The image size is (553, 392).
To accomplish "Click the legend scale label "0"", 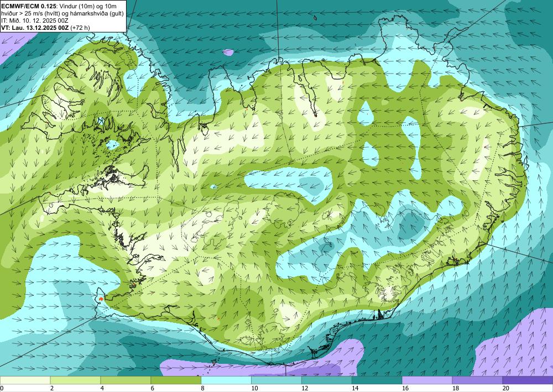I will 2,389.
